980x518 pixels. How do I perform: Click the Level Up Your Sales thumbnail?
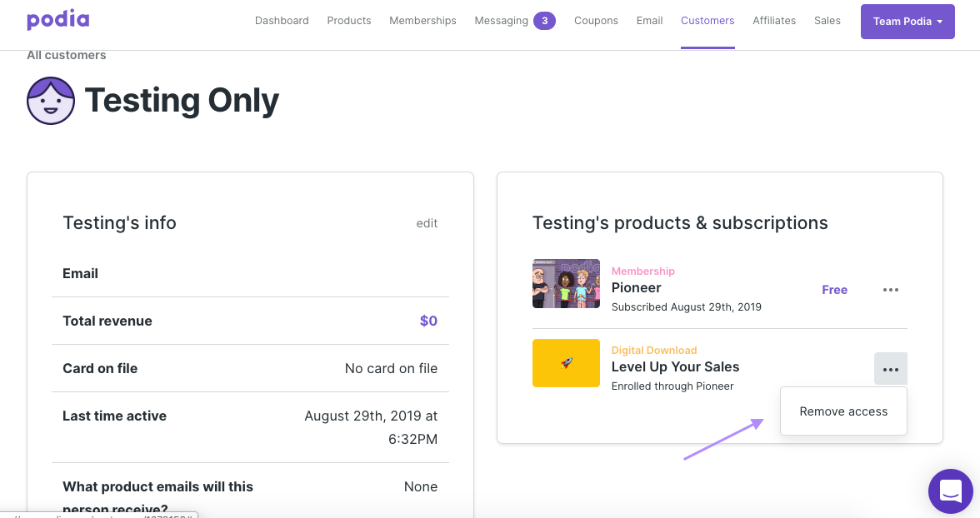click(566, 363)
